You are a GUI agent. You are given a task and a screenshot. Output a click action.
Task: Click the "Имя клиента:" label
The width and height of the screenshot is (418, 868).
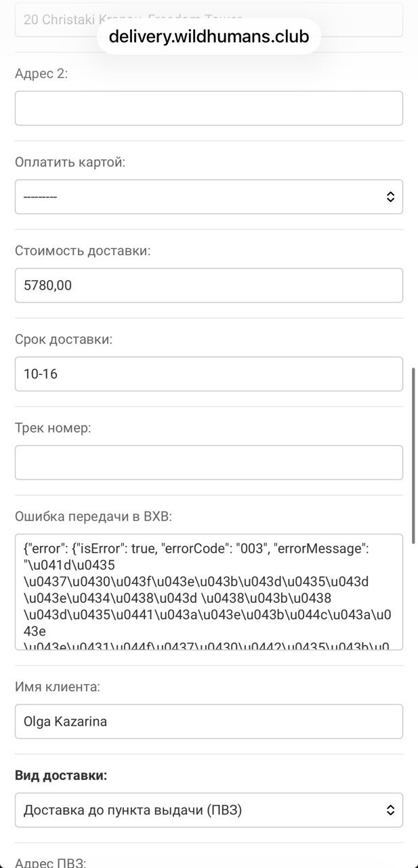coord(58,687)
